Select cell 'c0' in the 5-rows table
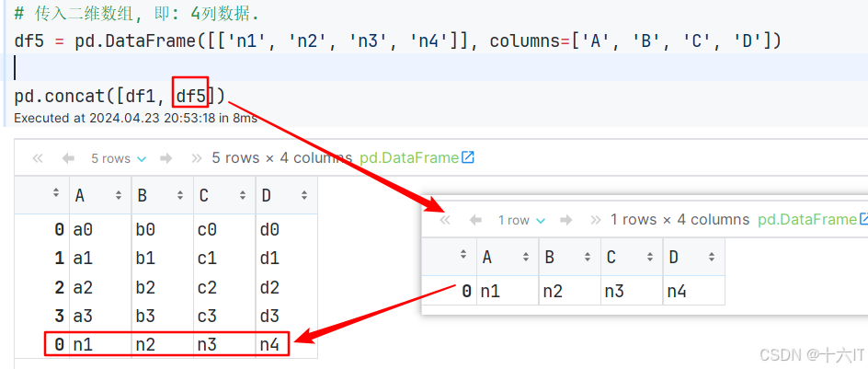Viewport: 868px width, 369px height. click(x=224, y=229)
